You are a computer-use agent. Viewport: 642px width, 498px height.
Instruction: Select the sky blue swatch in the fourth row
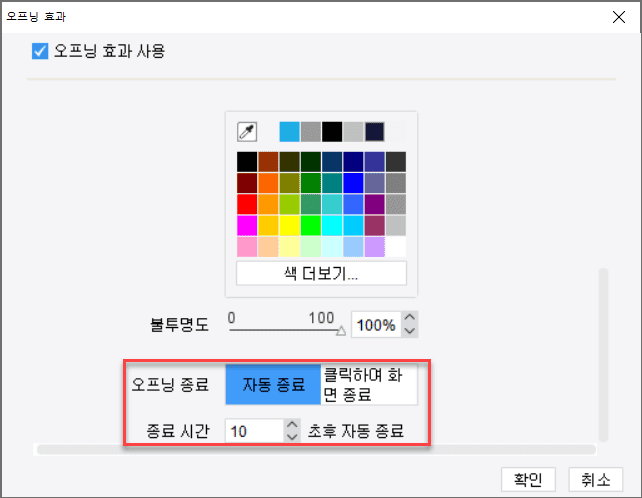click(x=353, y=226)
